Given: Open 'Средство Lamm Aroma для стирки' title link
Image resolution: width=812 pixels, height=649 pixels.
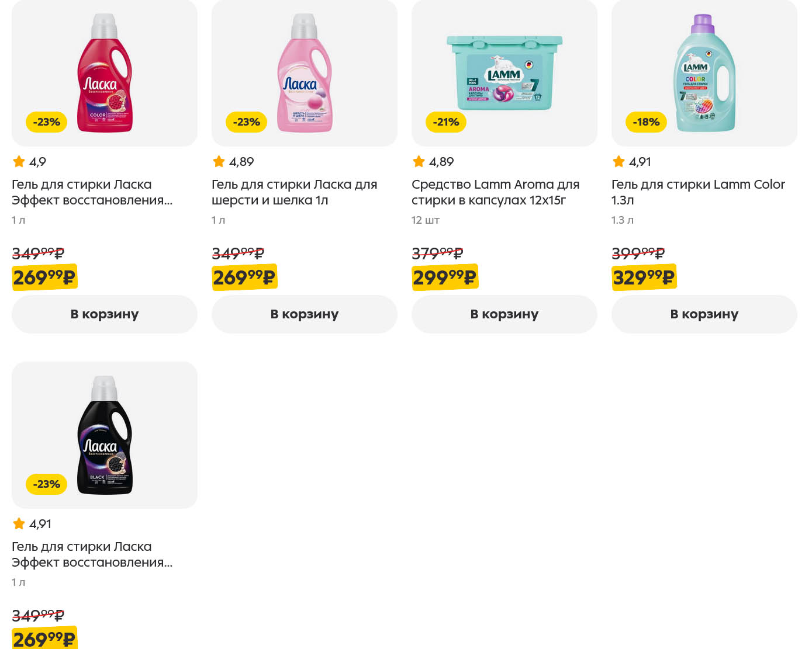Looking at the screenshot, I should pyautogui.click(x=495, y=192).
